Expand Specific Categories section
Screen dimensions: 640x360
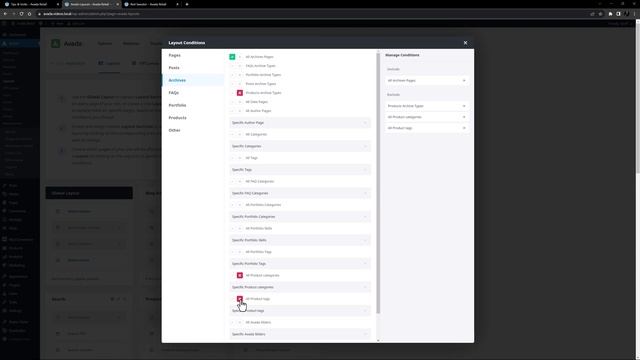(x=300, y=146)
